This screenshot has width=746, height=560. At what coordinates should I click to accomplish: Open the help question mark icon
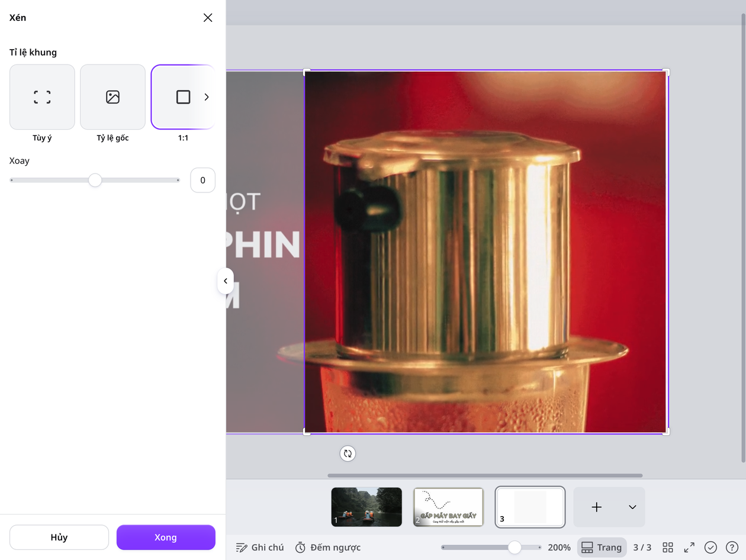[x=732, y=548]
